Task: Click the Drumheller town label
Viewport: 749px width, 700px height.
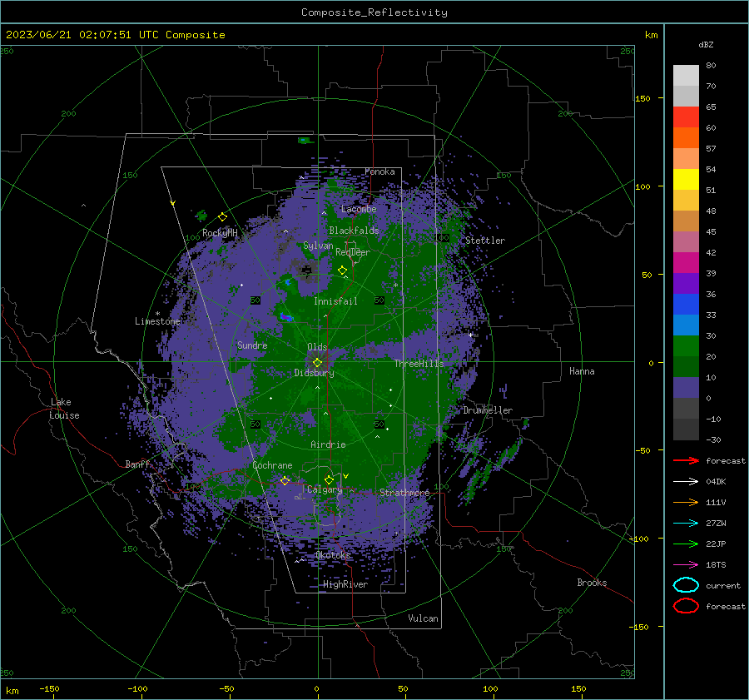Action: pyautogui.click(x=488, y=410)
